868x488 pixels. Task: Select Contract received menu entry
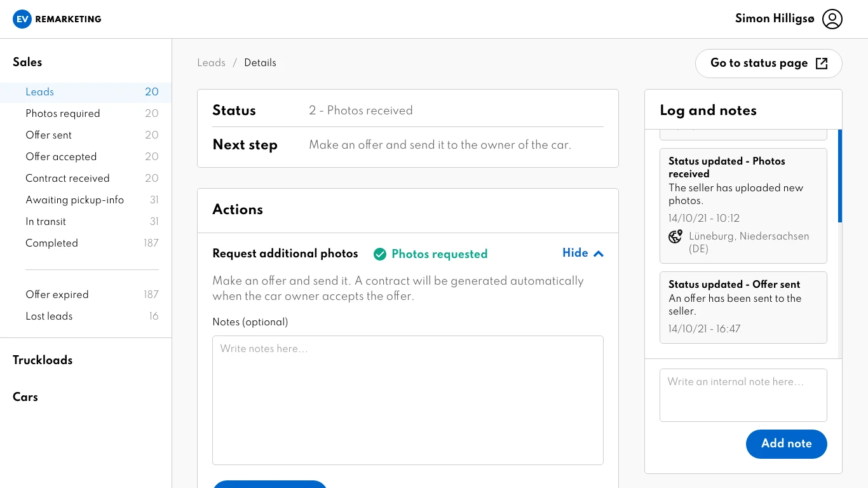[67, 179]
